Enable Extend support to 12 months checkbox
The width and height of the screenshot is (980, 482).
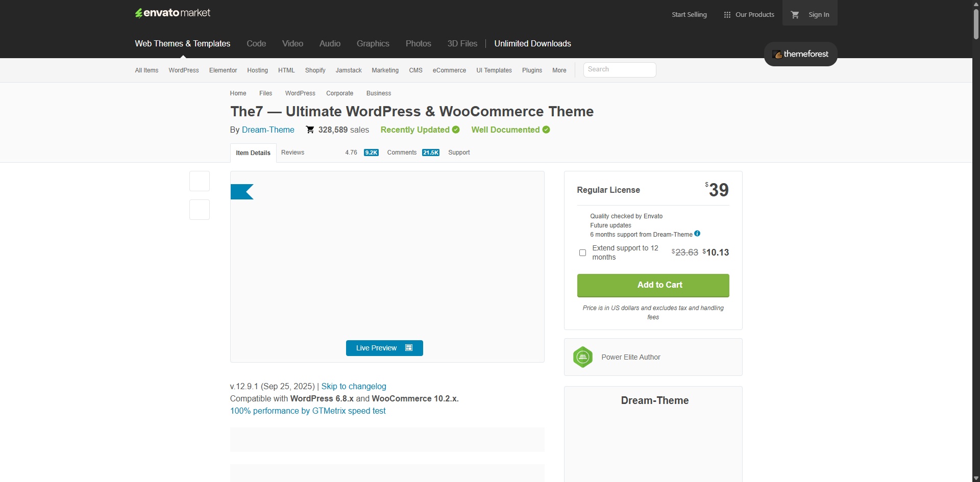582,252
